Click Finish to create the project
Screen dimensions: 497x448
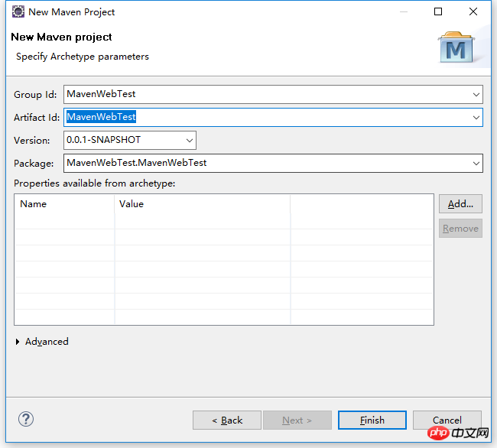372,420
